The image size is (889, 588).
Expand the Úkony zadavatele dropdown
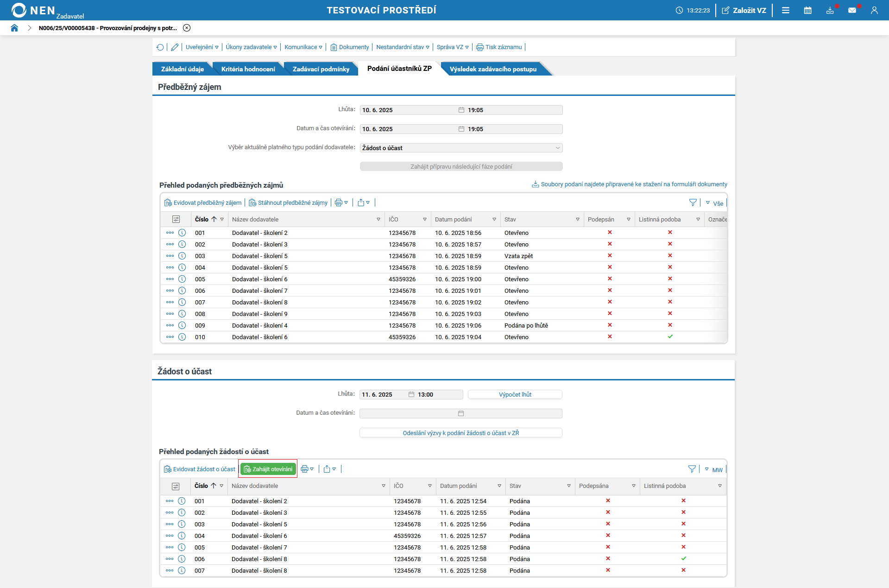pos(251,47)
